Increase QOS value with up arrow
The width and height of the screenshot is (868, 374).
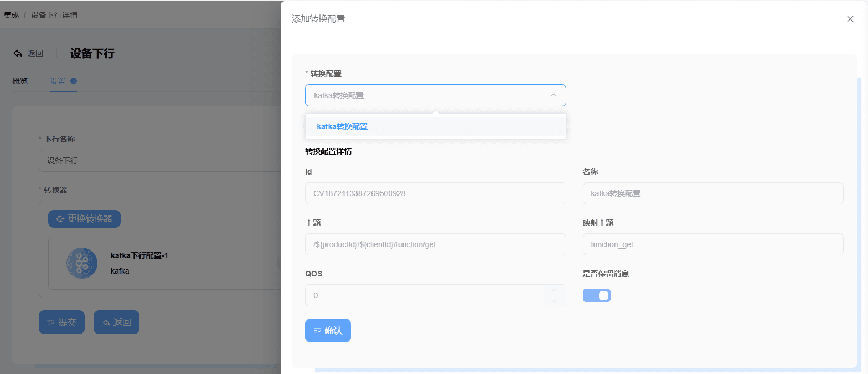pos(555,290)
